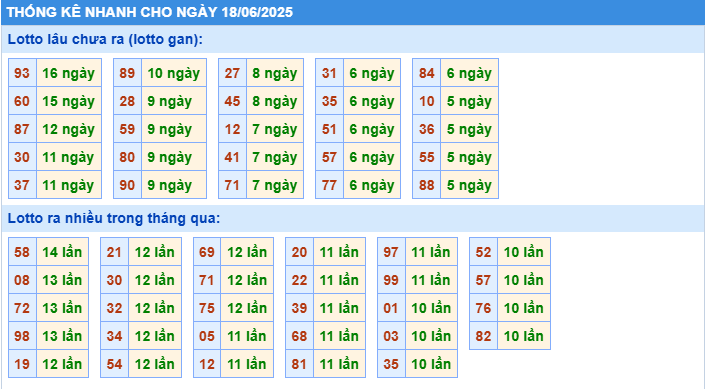Viewport: 707px width, 389px height.
Task: Select number 22 in the frequent lotto table
Action: (x=299, y=279)
